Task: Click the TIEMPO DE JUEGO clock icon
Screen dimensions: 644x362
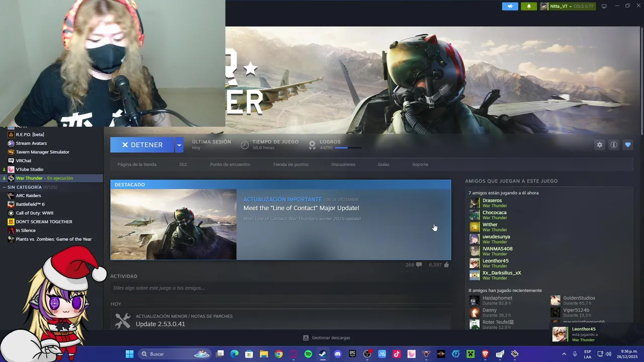Action: [x=245, y=145]
